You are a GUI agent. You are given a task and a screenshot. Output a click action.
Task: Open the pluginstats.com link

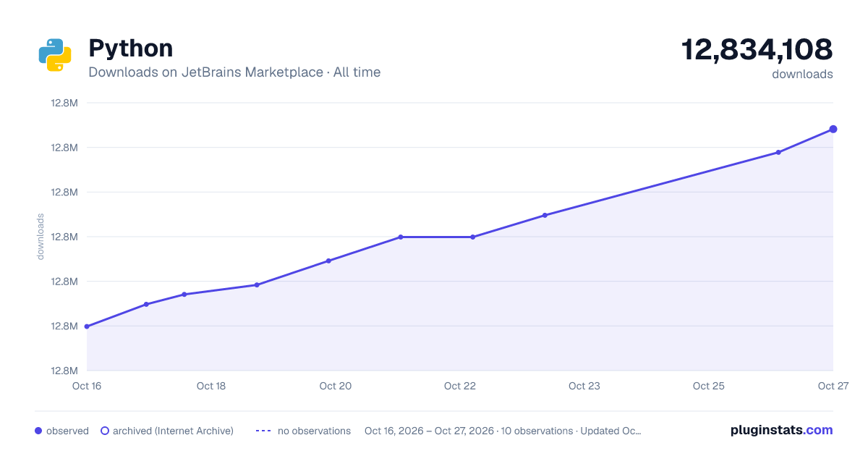[781, 430]
